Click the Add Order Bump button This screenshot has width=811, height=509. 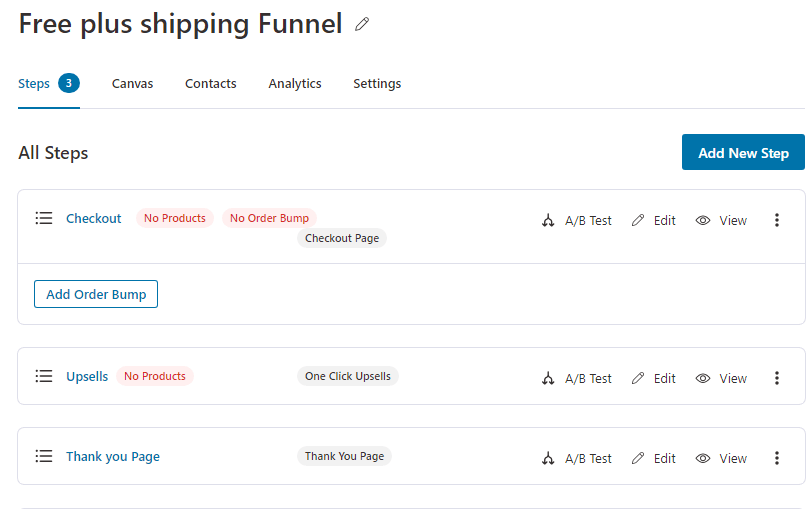[x=96, y=294]
